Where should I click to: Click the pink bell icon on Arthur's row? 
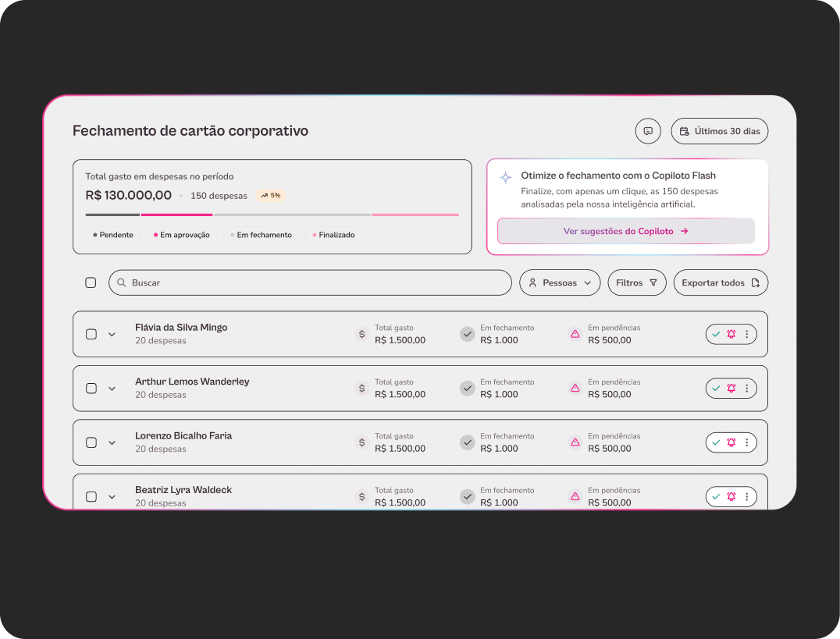(731, 388)
